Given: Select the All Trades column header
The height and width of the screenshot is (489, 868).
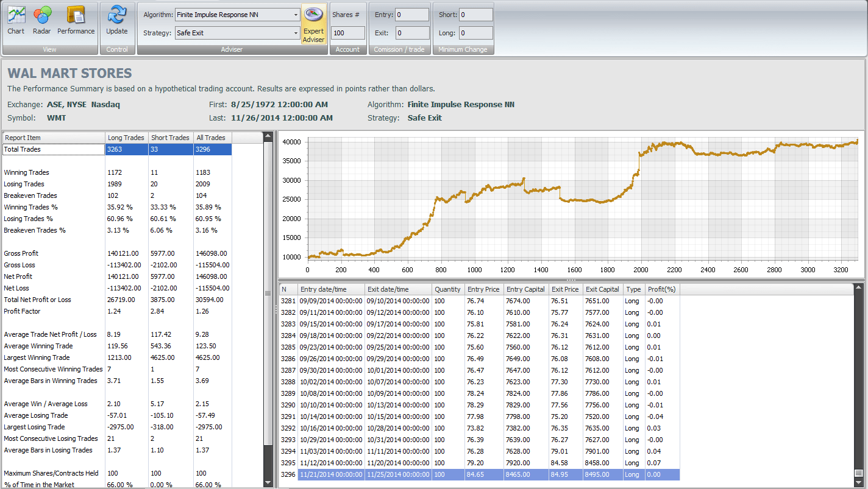Looking at the screenshot, I should pyautogui.click(x=212, y=138).
